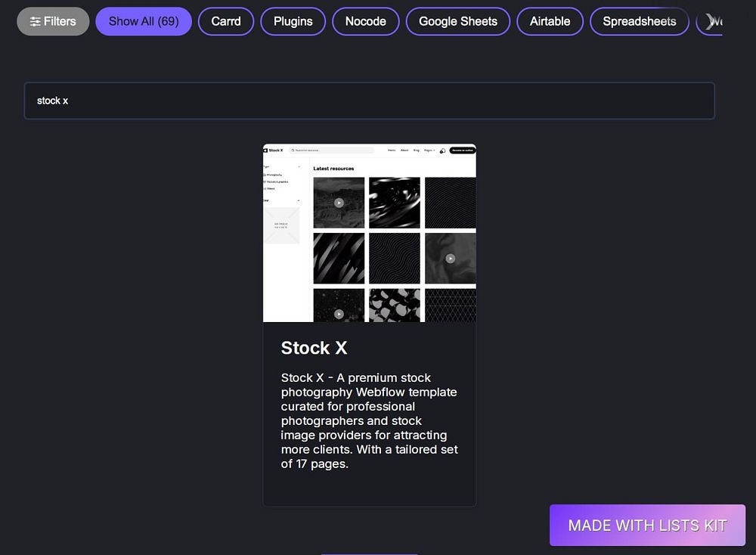Click the 'Latest resources' heading in the preview

333,169
